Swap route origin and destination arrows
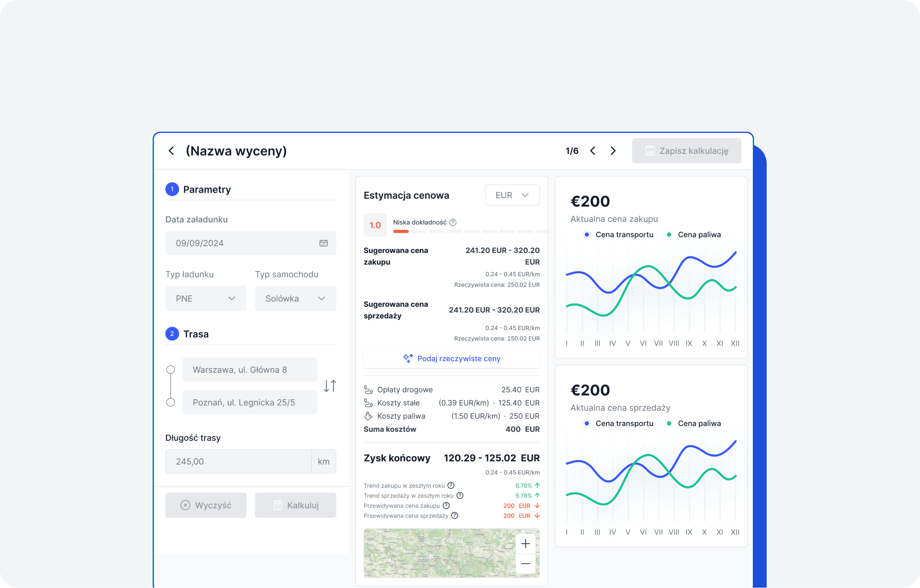The image size is (920, 588). 330,386
